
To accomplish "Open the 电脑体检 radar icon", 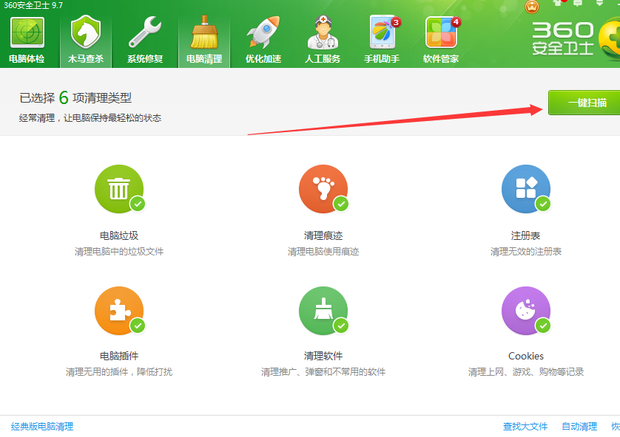I will pyautogui.click(x=27, y=32).
